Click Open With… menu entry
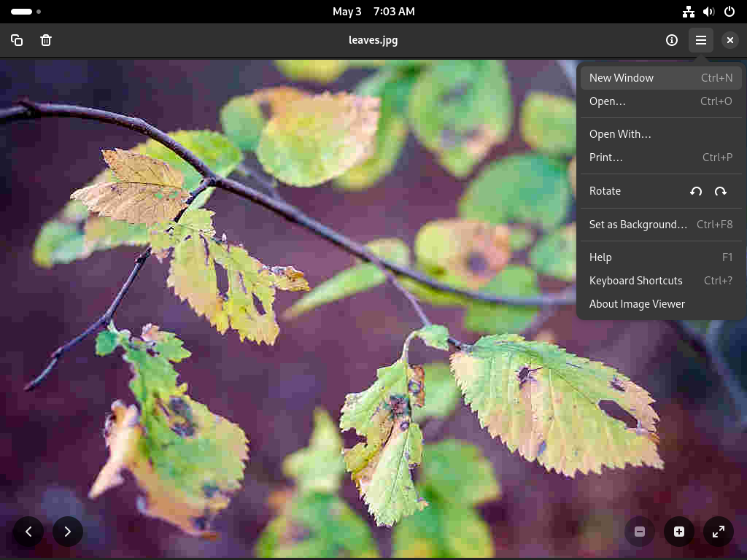Screen dimensions: 747x560 click(x=661, y=134)
